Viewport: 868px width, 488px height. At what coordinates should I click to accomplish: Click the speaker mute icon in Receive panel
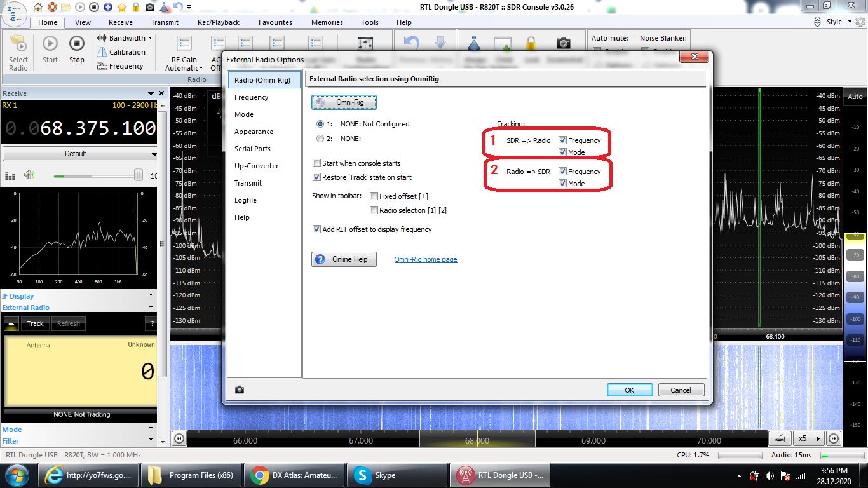[x=29, y=175]
